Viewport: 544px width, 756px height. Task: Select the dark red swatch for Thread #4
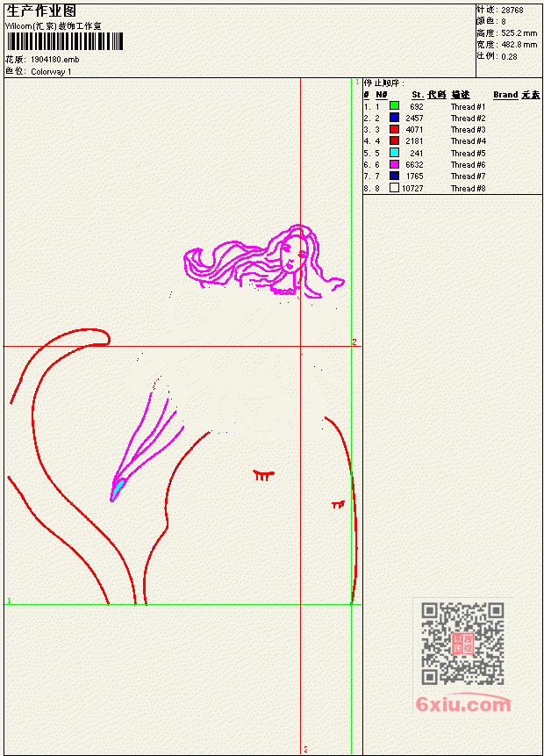394,140
